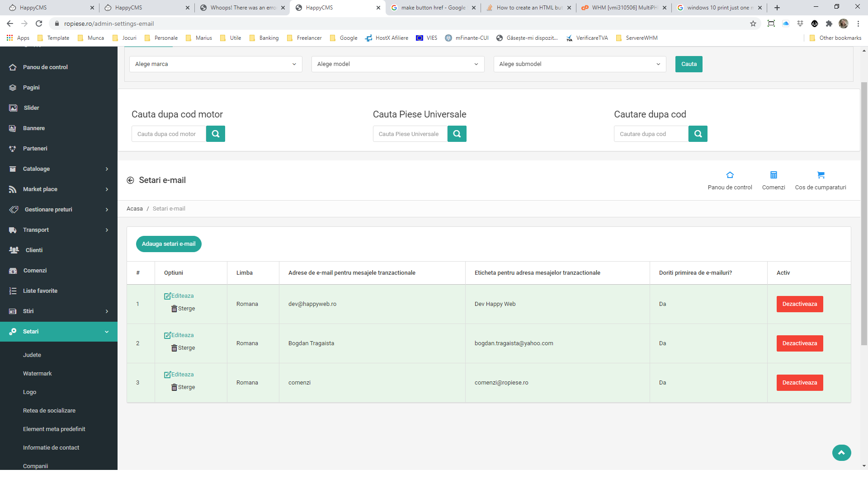The image size is (868, 488).
Task: Click the Pagini layers icon in sidebar
Action: [13, 88]
